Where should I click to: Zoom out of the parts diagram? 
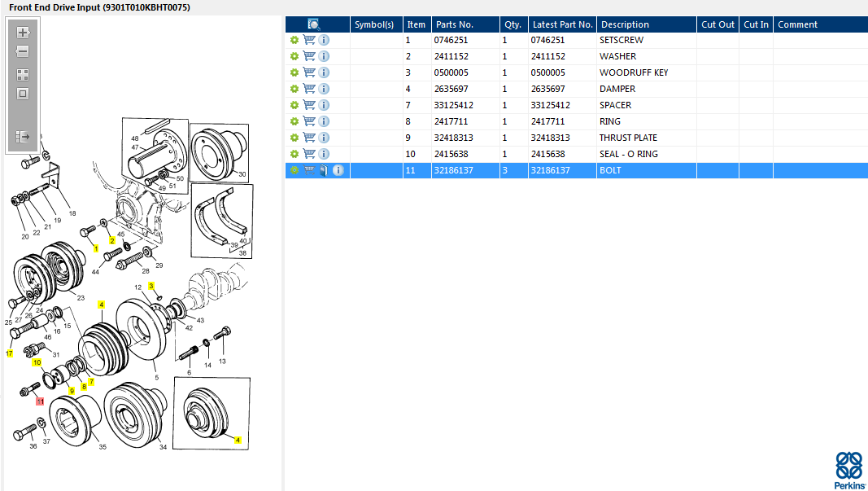pyautogui.click(x=23, y=51)
